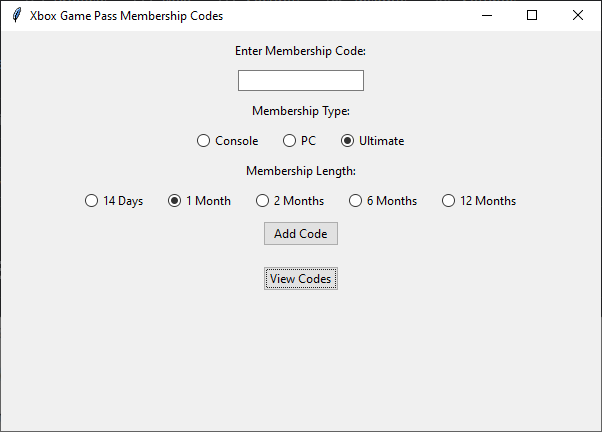Maximize the Membership Codes window

(x=532, y=16)
